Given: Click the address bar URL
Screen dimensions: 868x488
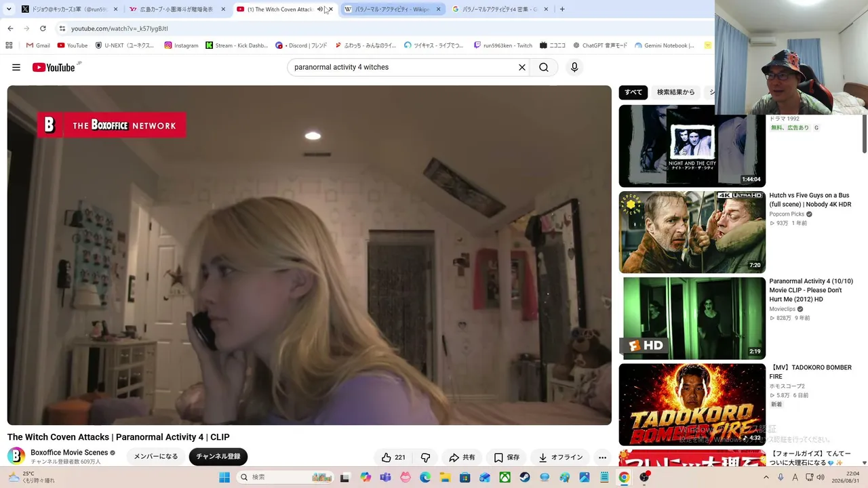Looking at the screenshot, I should click(x=119, y=28).
